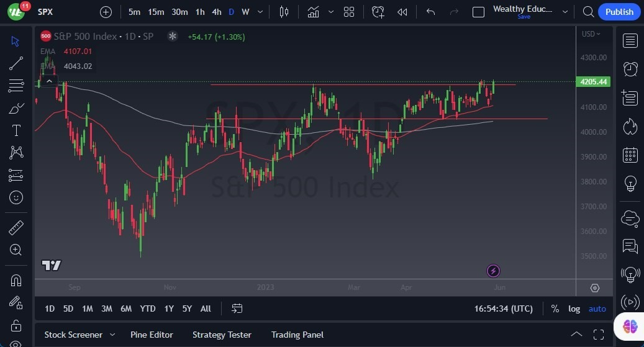This screenshot has width=644, height=347.
Task: Open the Fibonacci retracement tools
Action: click(16, 86)
